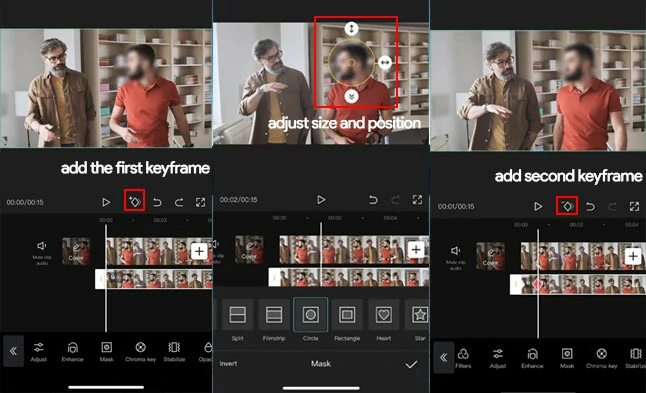Grab the vertical resize handle above the mask

[351, 28]
